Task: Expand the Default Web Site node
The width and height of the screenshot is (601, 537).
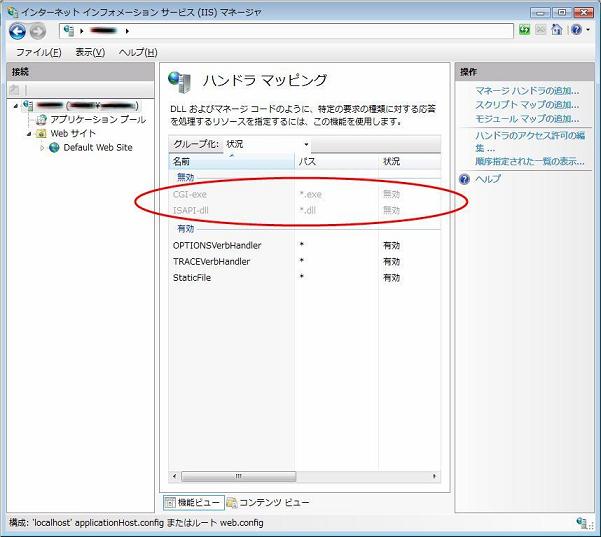Action: tap(42, 148)
